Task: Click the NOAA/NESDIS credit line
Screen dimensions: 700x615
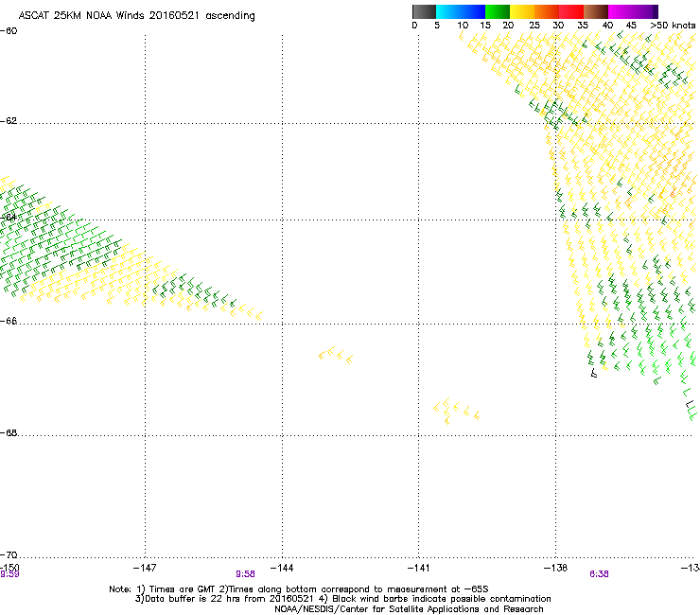Action: [x=409, y=609]
